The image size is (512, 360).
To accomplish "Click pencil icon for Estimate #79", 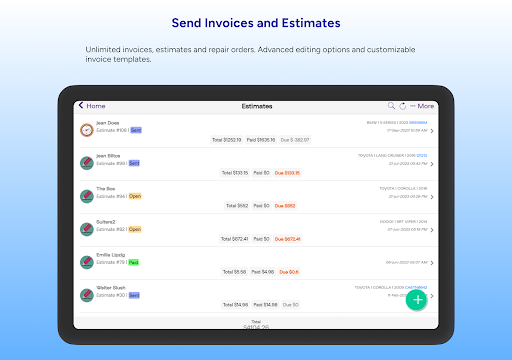I will click(87, 262).
